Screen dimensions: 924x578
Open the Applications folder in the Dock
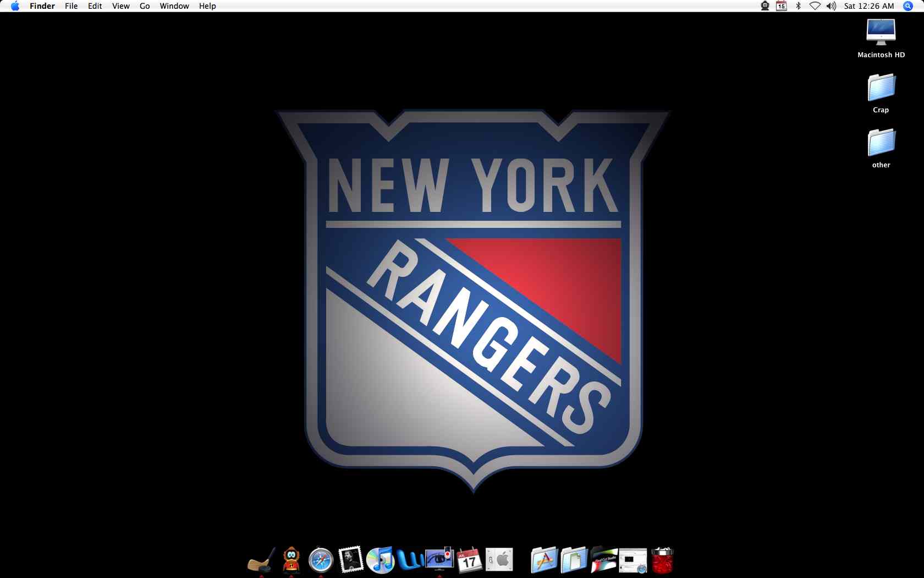click(x=544, y=560)
